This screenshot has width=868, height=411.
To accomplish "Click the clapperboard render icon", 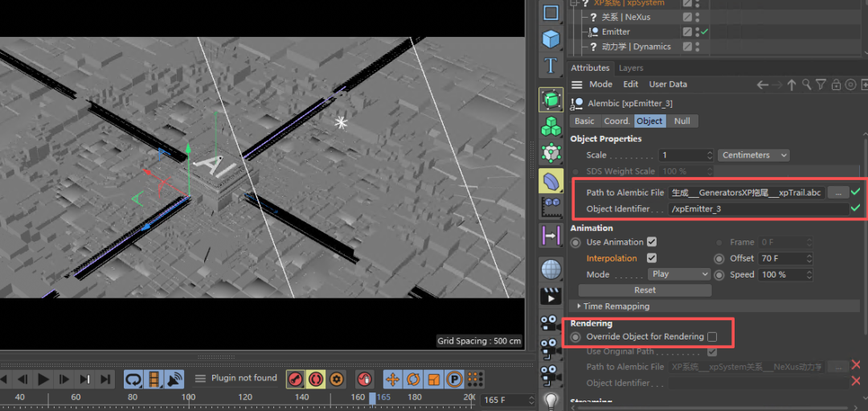I will (551, 297).
